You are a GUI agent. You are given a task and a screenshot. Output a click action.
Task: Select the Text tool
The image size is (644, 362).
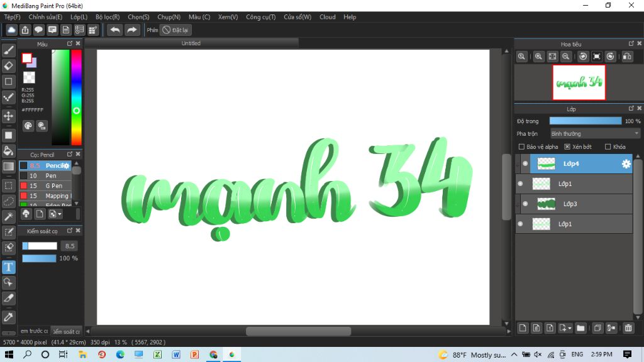9,267
